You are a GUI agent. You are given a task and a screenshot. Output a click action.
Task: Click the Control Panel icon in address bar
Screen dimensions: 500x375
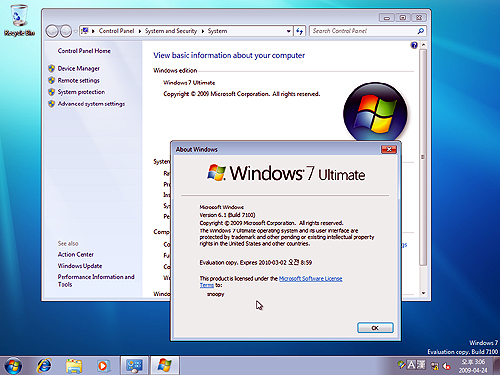[85, 31]
